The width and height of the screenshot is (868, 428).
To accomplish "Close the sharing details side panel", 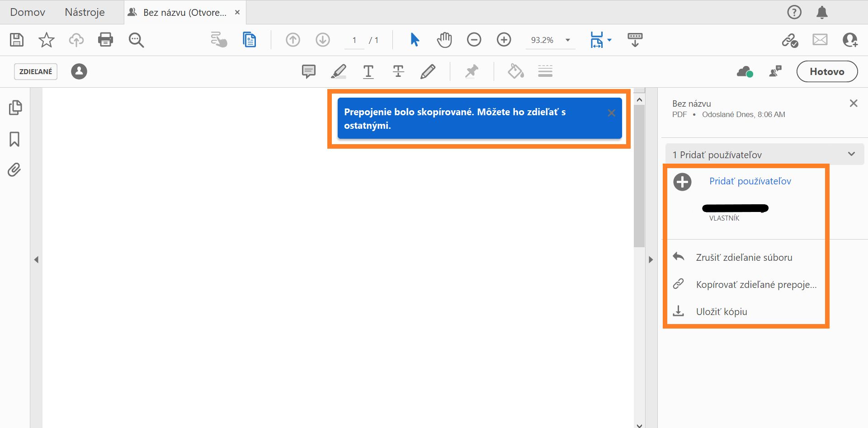I will coord(854,103).
